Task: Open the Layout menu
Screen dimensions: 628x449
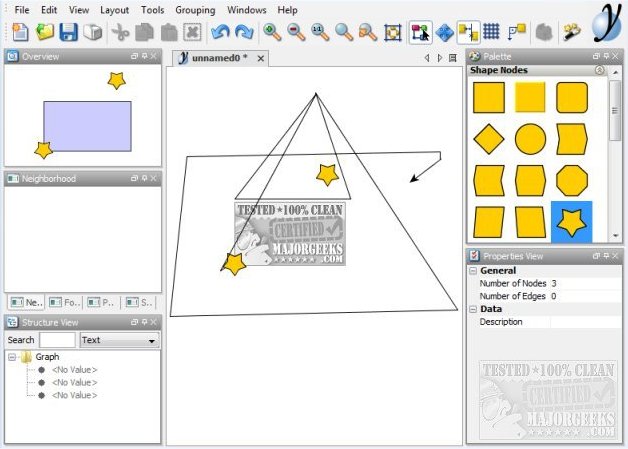Action: point(114,10)
